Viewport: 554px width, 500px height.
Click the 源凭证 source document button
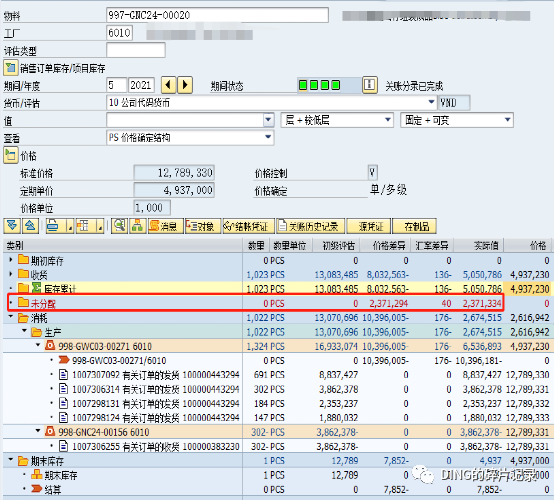pyautogui.click(x=369, y=226)
